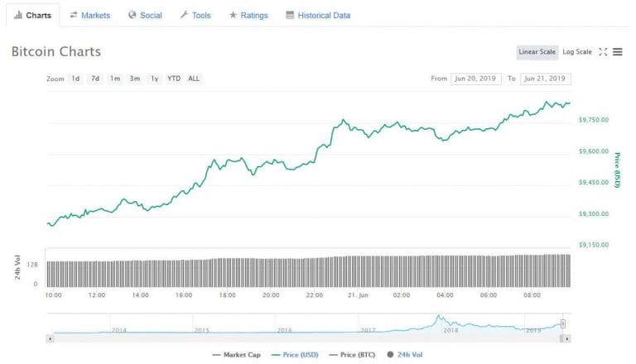Toggle Market Cap series in legend
Screen dimensions: 636x364
point(237,355)
